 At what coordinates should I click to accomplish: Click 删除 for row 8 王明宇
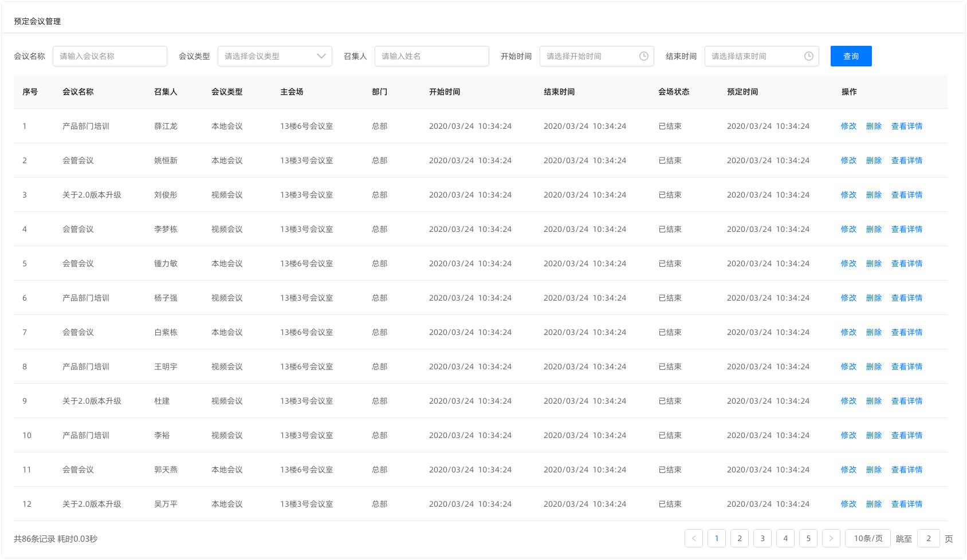coord(874,366)
